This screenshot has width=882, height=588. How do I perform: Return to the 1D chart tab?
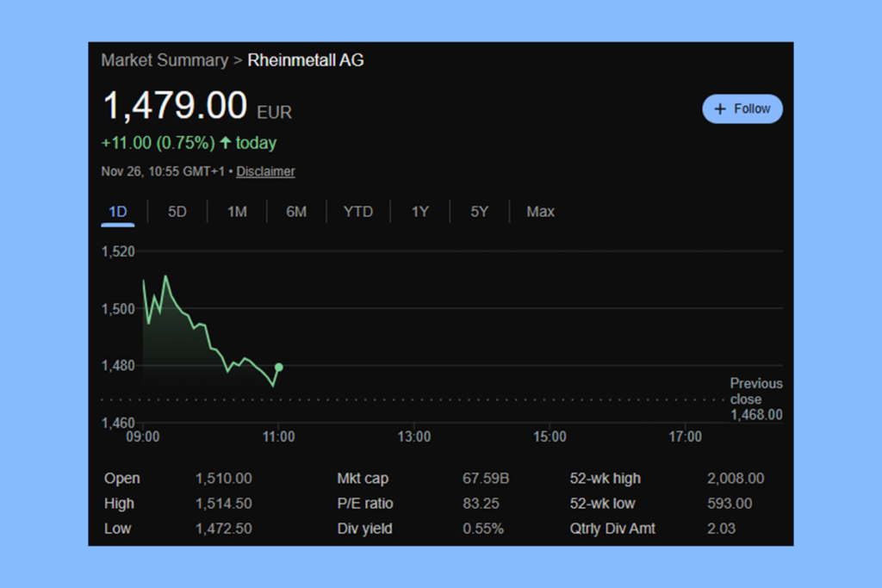[x=117, y=211]
